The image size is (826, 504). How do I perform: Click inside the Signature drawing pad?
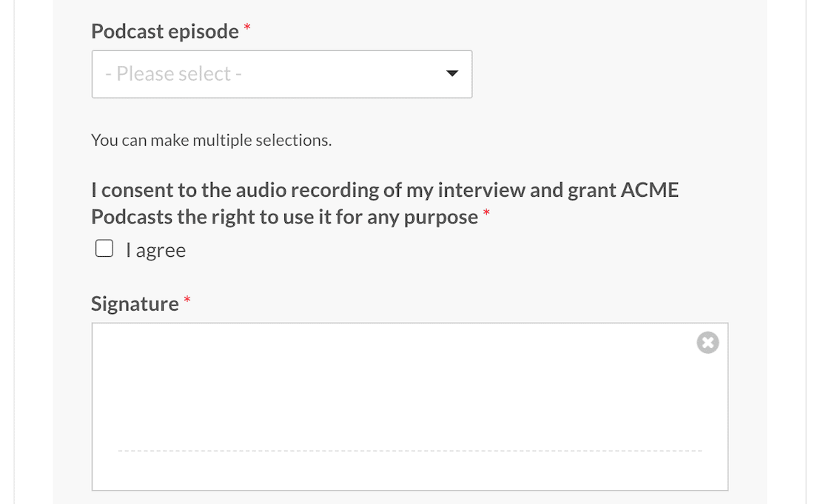[x=410, y=406]
